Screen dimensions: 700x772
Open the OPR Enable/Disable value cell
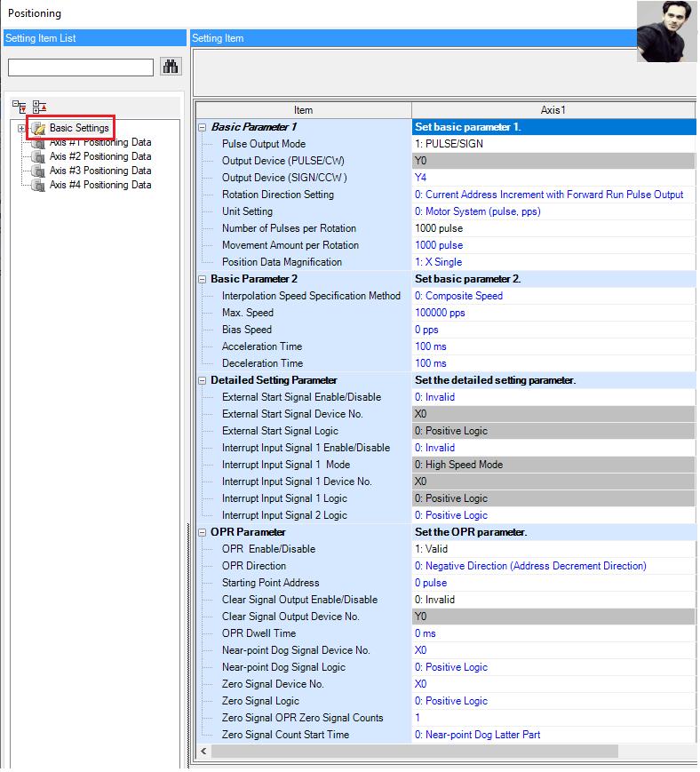tap(553, 549)
